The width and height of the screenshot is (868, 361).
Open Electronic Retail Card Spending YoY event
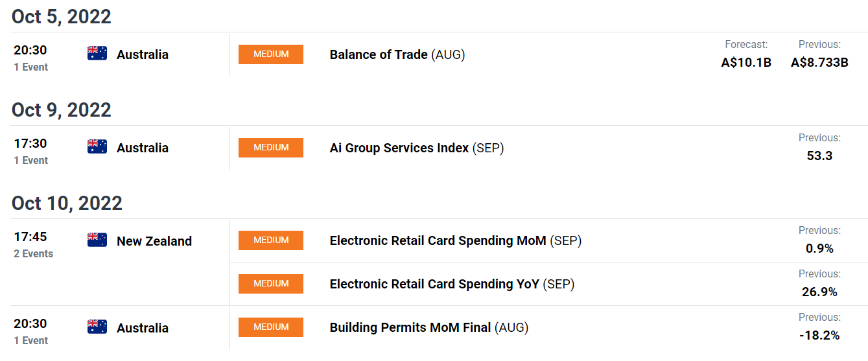pyautogui.click(x=452, y=284)
